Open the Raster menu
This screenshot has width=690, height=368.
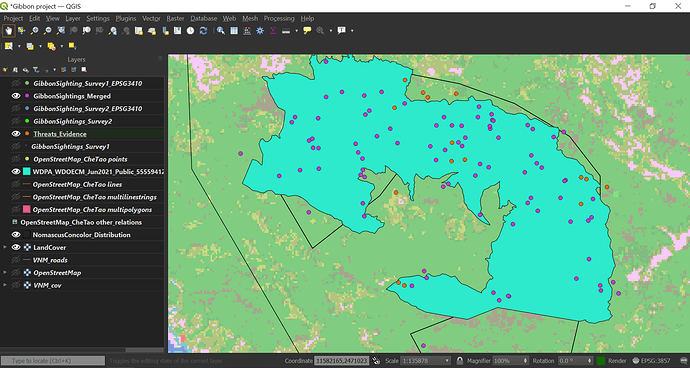175,18
